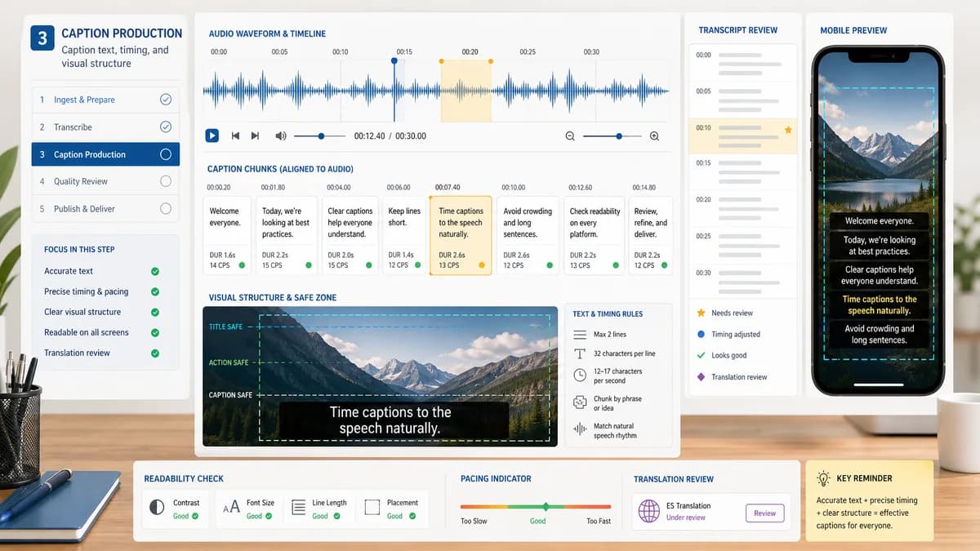Screen dimensions: 980x551
Task: Click the star on the 00:10 transcript row
Action: coord(788,130)
